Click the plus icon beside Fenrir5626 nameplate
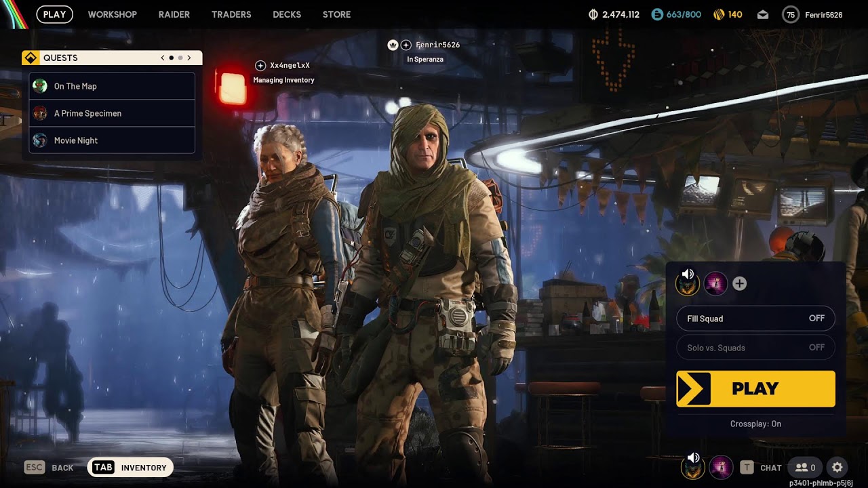Screen dimensions: 868x488 406,45
